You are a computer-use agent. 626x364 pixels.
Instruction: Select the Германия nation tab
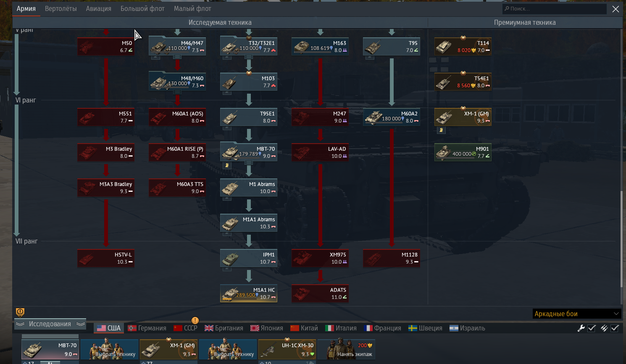click(x=147, y=328)
